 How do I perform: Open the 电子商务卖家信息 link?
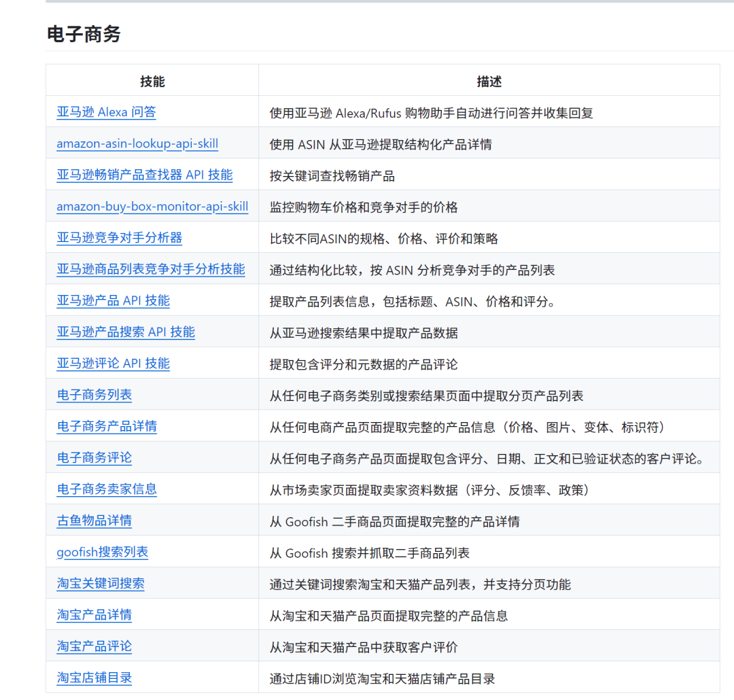point(107,489)
